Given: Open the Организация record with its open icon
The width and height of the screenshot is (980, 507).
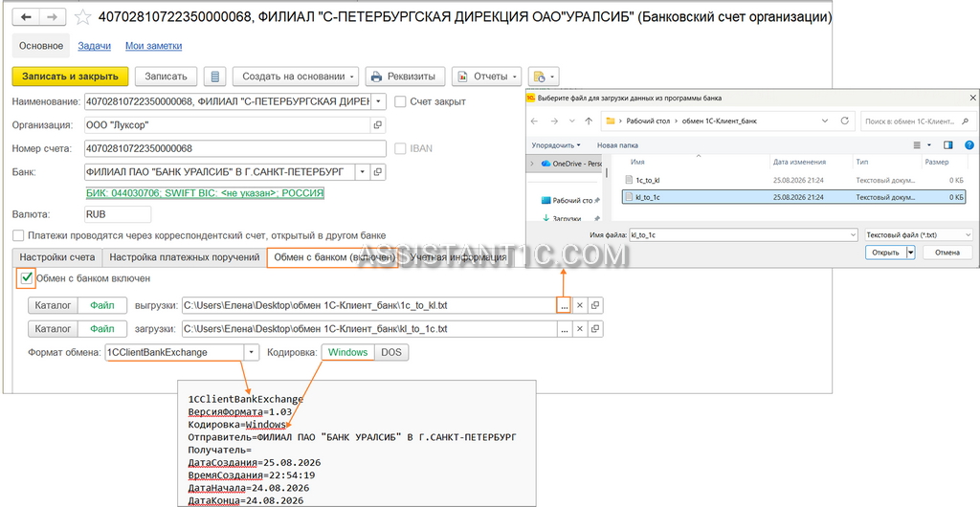Looking at the screenshot, I should (x=378, y=125).
